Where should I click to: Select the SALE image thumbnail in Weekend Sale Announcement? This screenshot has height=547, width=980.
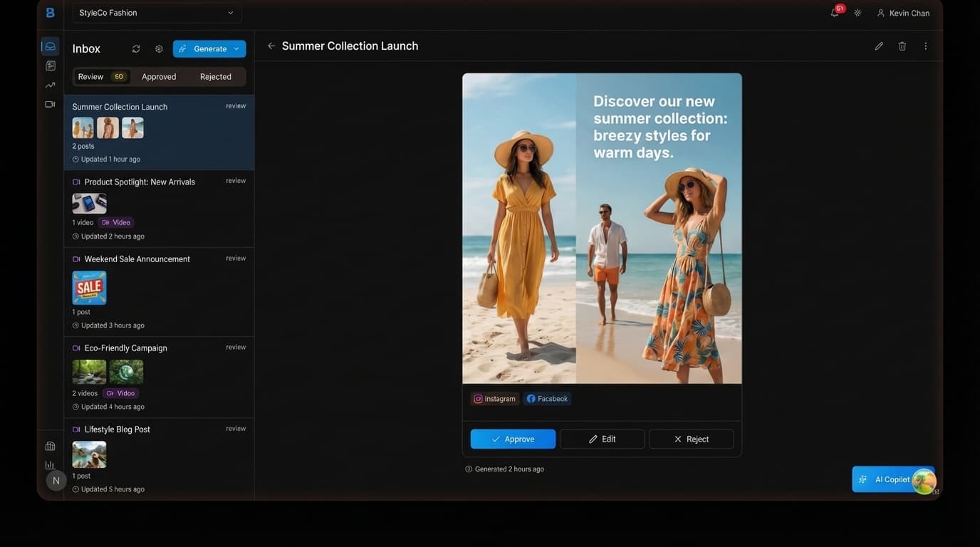(x=89, y=288)
